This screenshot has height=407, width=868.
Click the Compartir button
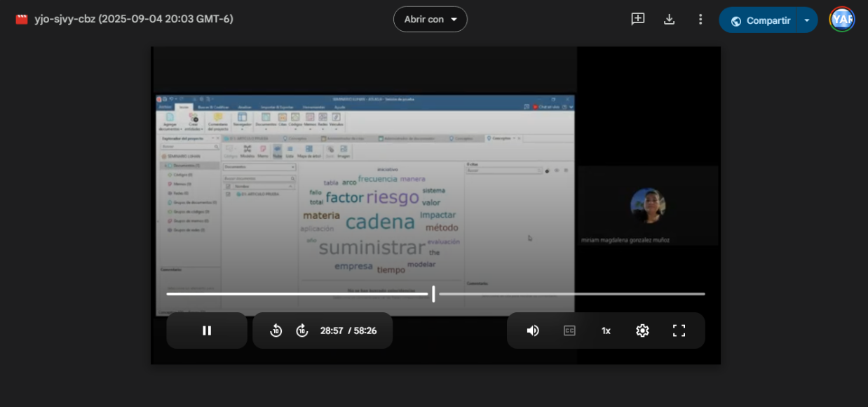[760, 20]
